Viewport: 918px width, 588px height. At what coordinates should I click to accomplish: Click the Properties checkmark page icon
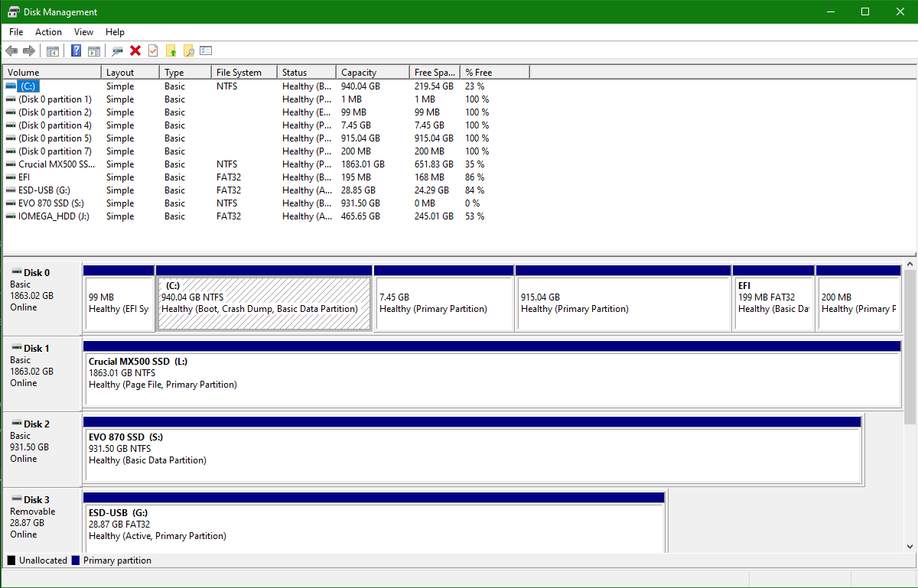153,50
